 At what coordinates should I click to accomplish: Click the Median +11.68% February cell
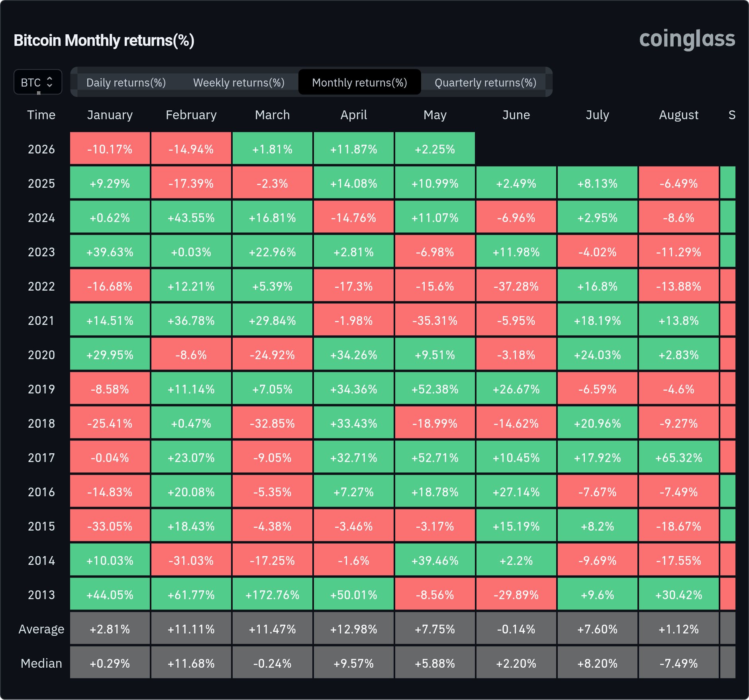click(x=191, y=663)
